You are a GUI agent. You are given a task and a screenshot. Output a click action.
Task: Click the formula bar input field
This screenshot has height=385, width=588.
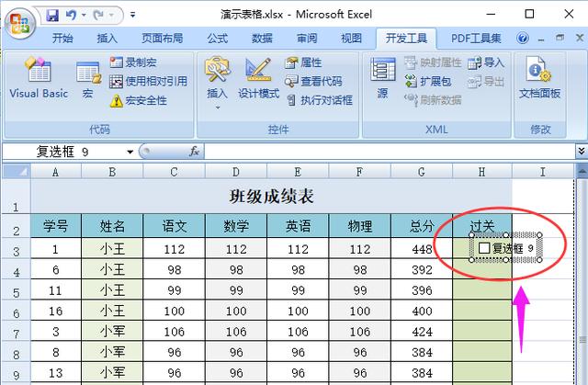click(386, 152)
